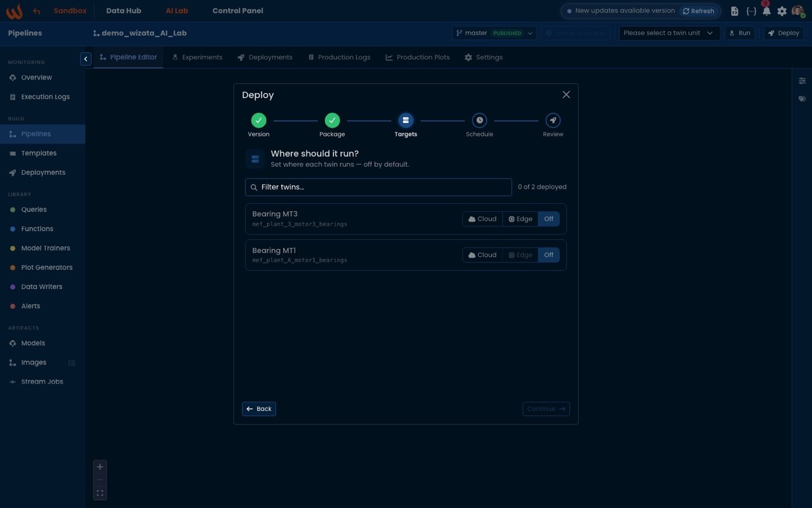The width and height of the screenshot is (812, 508).
Task: Click the Filter twins search field
Action: pyautogui.click(x=379, y=187)
